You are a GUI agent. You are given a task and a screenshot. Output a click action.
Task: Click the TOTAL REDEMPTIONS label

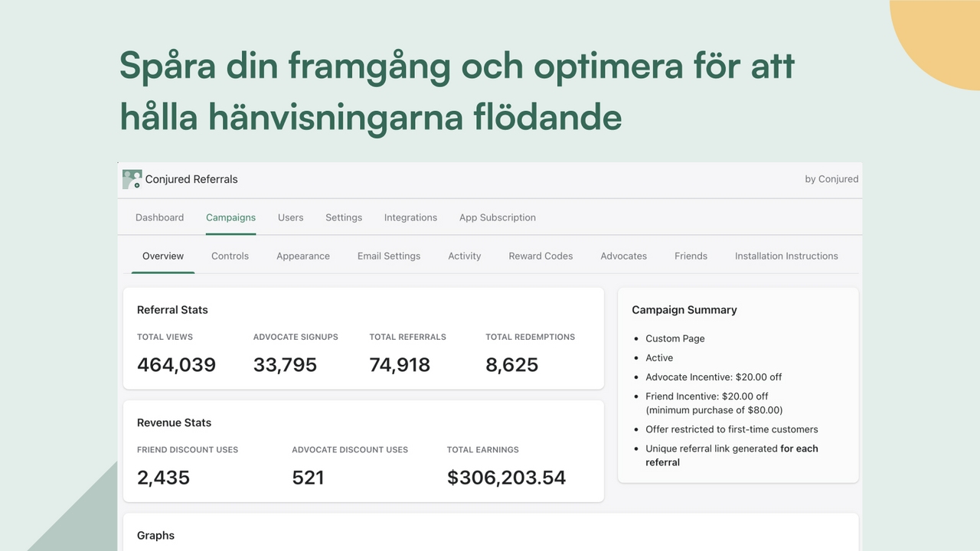pos(530,337)
